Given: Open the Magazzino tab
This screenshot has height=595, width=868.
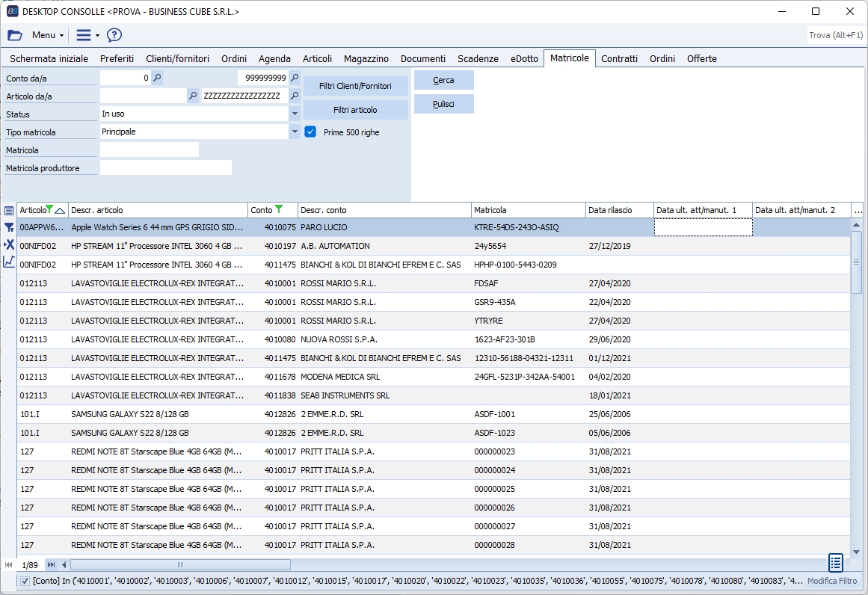Looking at the screenshot, I should point(366,58).
